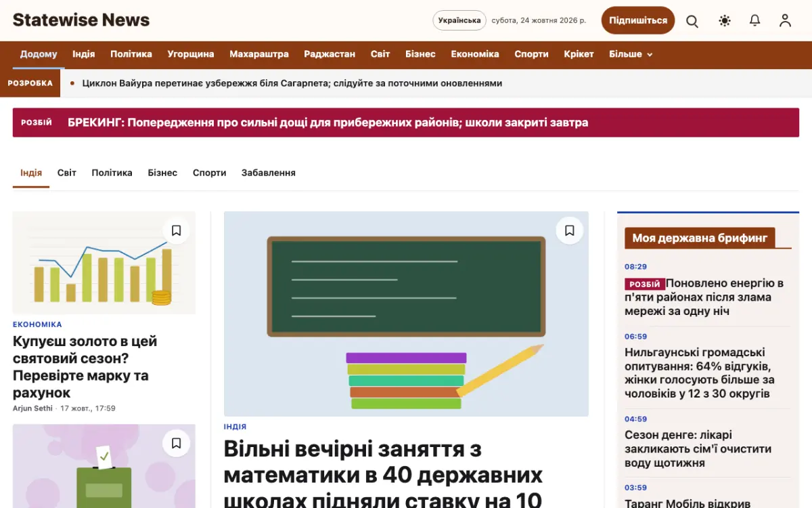This screenshot has width=812, height=508.
Task: Click the 03:59 briefing timestamp
Action: [635, 488]
